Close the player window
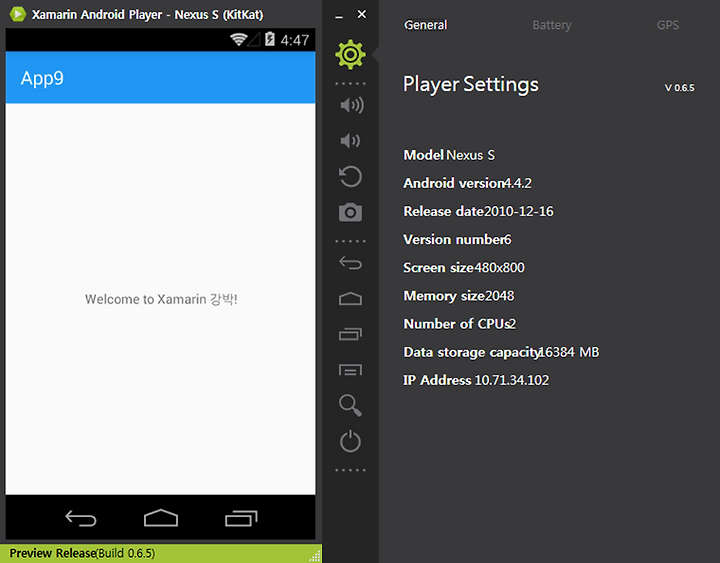 pyautogui.click(x=362, y=14)
